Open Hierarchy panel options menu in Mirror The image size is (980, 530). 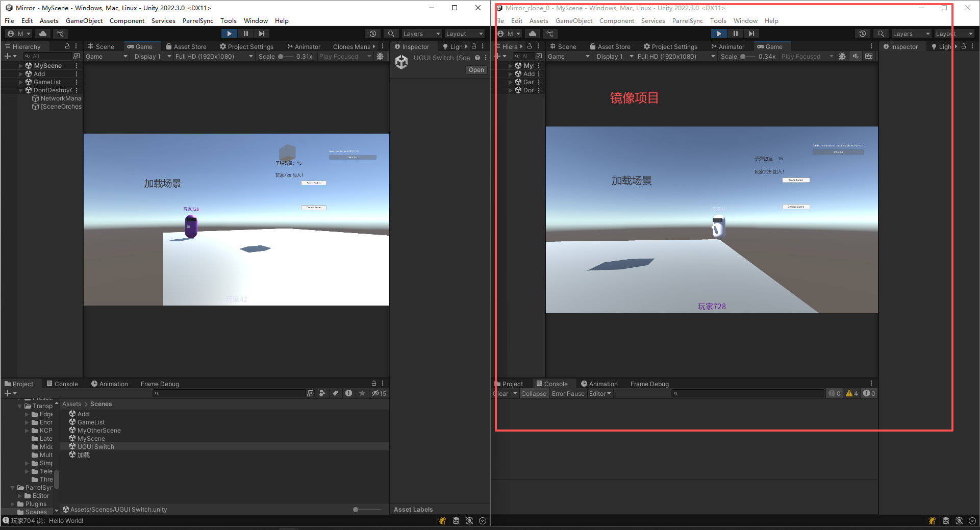[76, 46]
